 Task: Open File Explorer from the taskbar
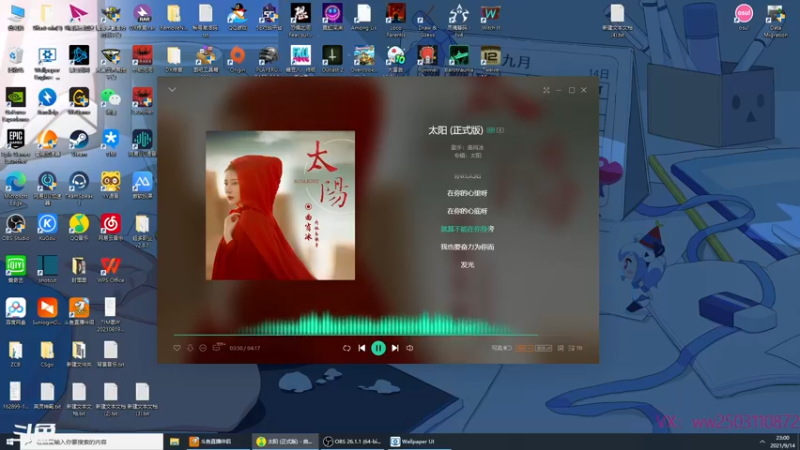[174, 441]
